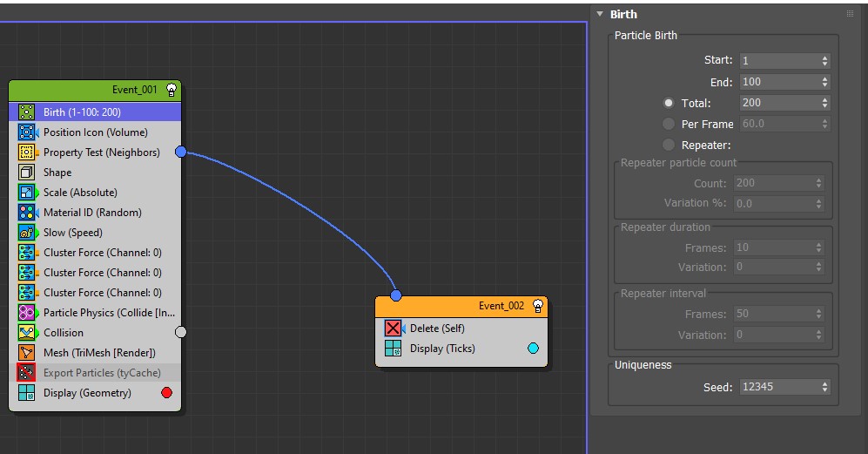Collapse the Birth rollout triangle
Screen dimensions: 868x454
pos(600,14)
